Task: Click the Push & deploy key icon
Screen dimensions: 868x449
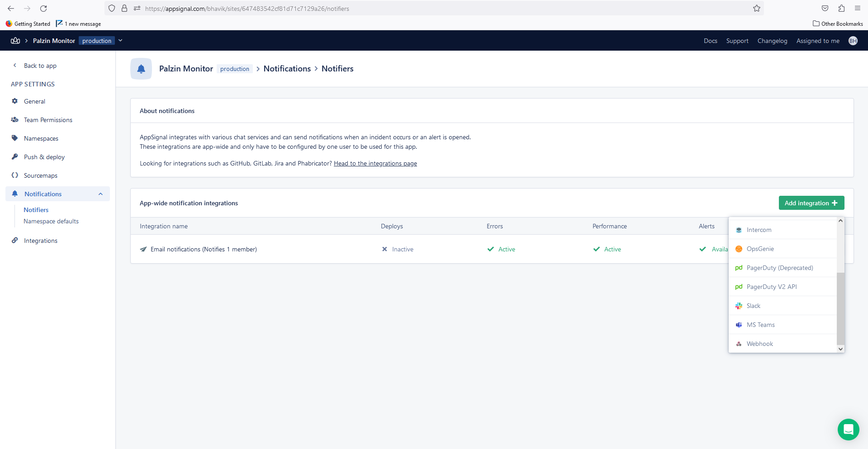Action: 15,157
